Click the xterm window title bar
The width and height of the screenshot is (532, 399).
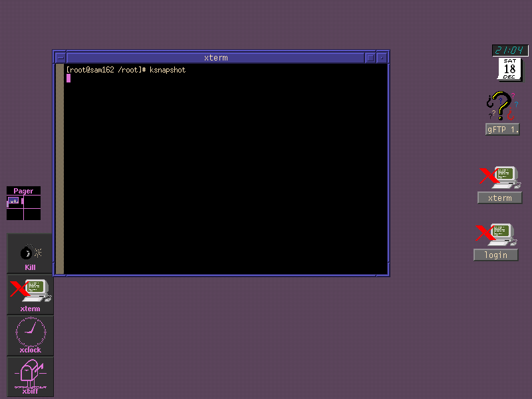point(215,58)
